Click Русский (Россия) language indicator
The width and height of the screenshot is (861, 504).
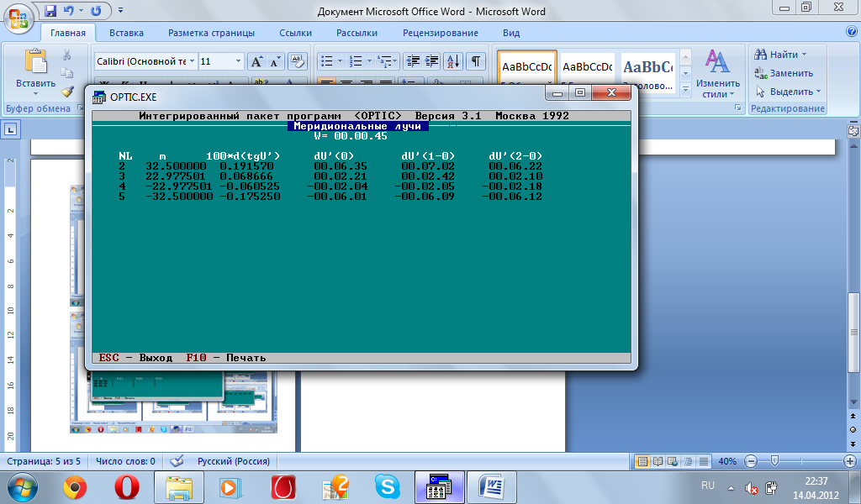pos(234,461)
